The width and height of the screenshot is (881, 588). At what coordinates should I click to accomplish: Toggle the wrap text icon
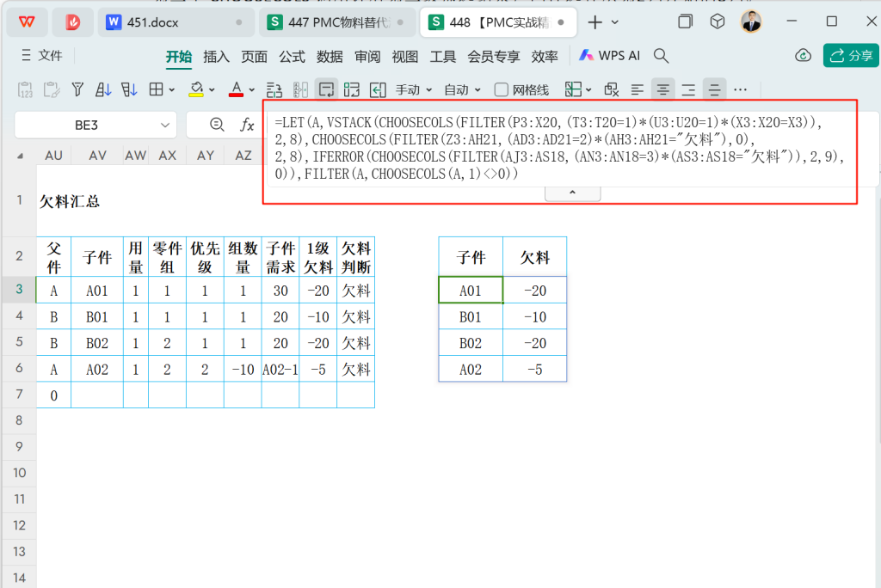pyautogui.click(x=326, y=90)
